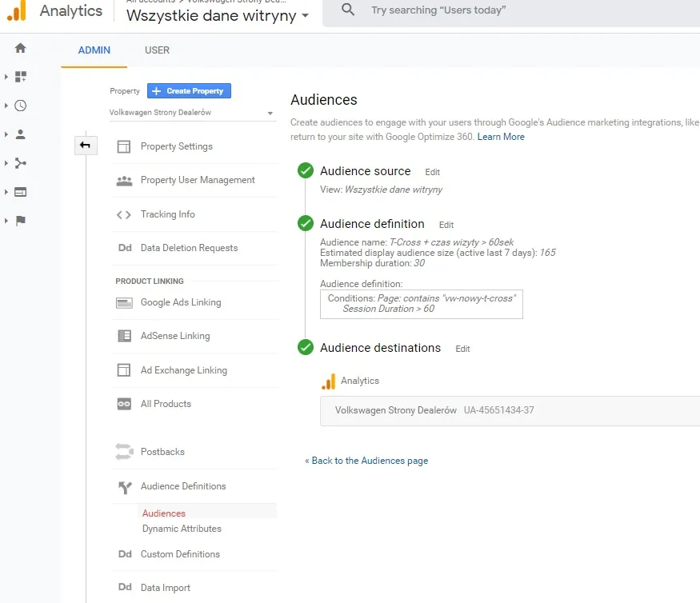Click the Data Deletion Requests Dd icon
The width and height of the screenshot is (700, 603).
125,248
